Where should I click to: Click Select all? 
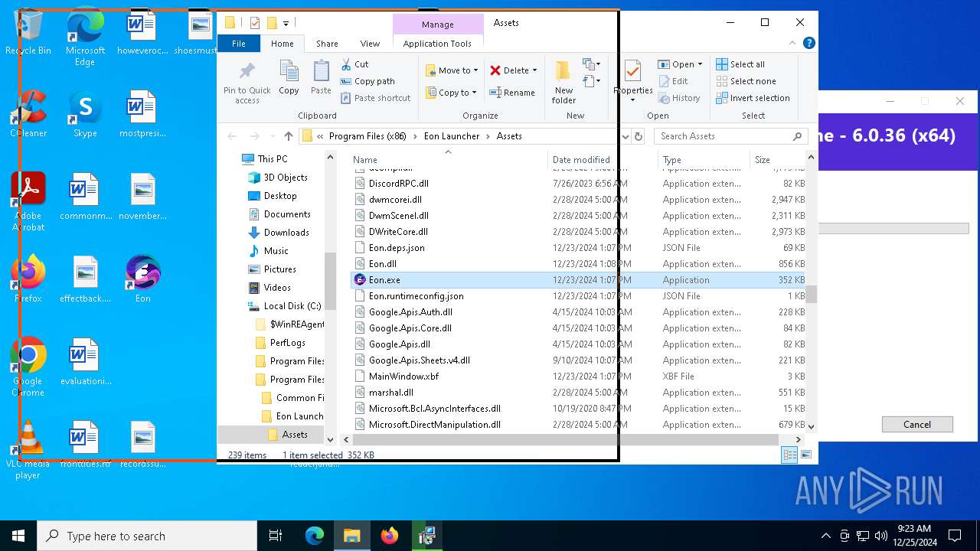(x=740, y=64)
